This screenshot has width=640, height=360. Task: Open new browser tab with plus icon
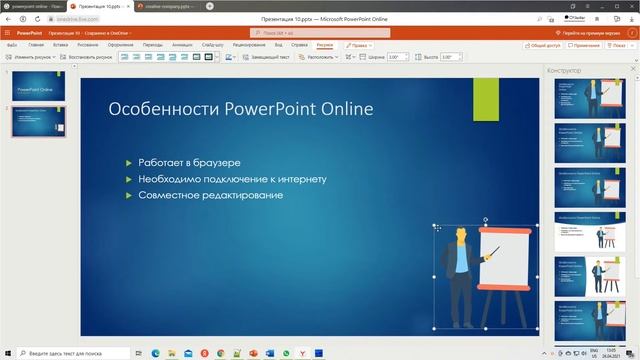[x=210, y=6]
